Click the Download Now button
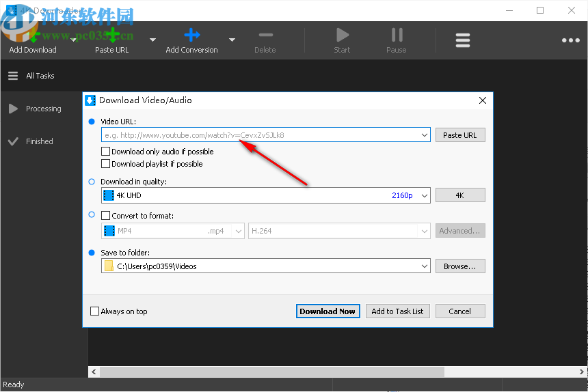Image resolution: width=588 pixels, height=392 pixels. pos(328,311)
